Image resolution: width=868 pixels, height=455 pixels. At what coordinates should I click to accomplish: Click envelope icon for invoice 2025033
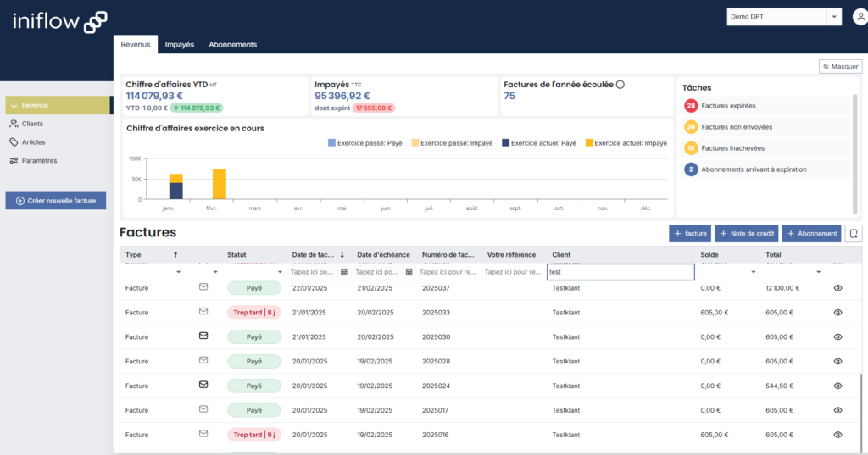tap(203, 311)
